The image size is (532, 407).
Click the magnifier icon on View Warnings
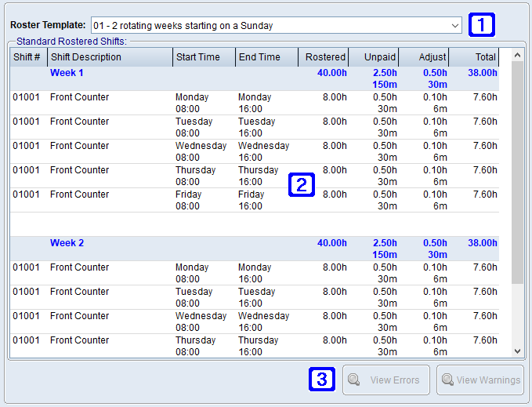tap(447, 380)
